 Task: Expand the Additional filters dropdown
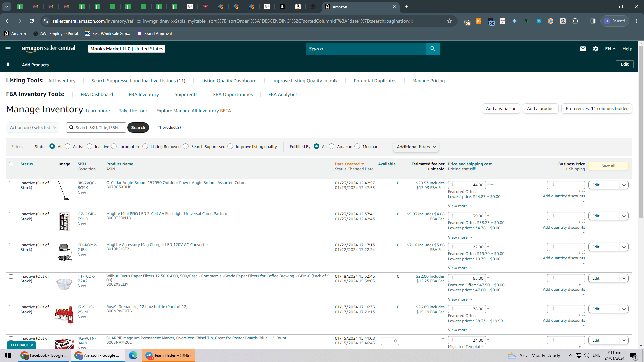coord(416,147)
